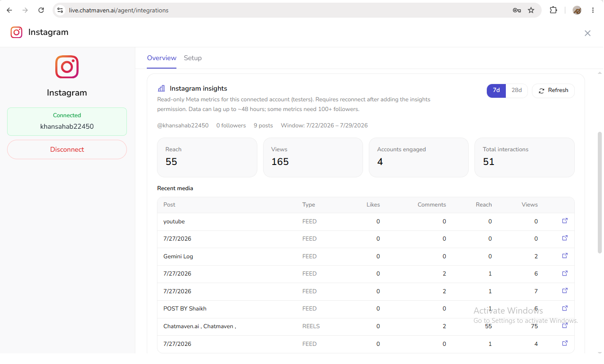Go back to the previous browser page

coord(9,10)
